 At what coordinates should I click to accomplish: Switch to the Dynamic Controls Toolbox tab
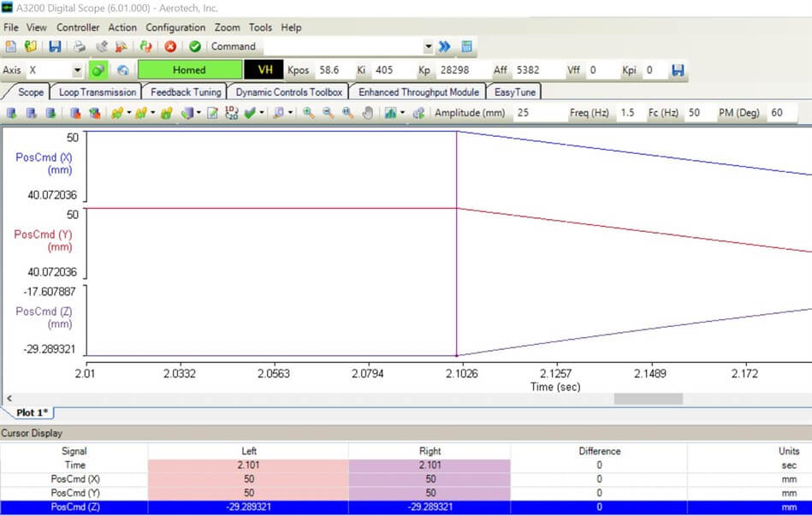coord(289,92)
